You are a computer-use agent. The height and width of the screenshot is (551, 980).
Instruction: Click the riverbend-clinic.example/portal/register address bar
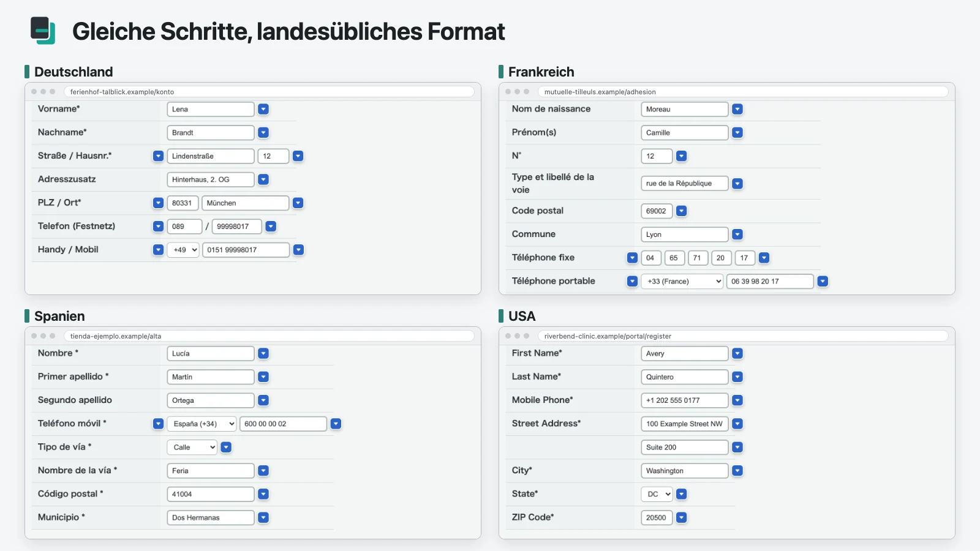(x=743, y=336)
